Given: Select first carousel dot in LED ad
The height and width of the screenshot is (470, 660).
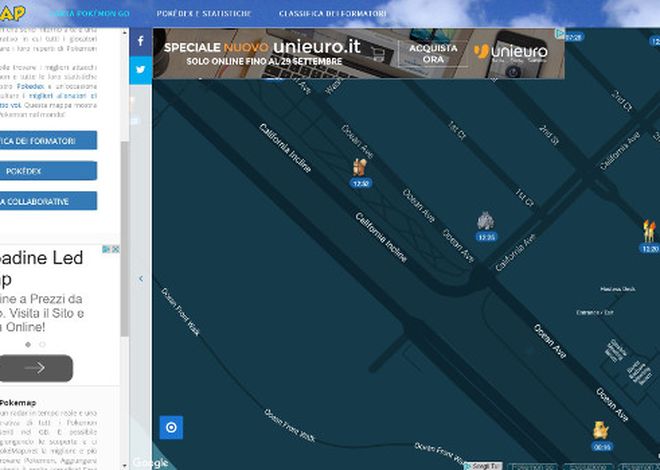Looking at the screenshot, I should 28,345.
